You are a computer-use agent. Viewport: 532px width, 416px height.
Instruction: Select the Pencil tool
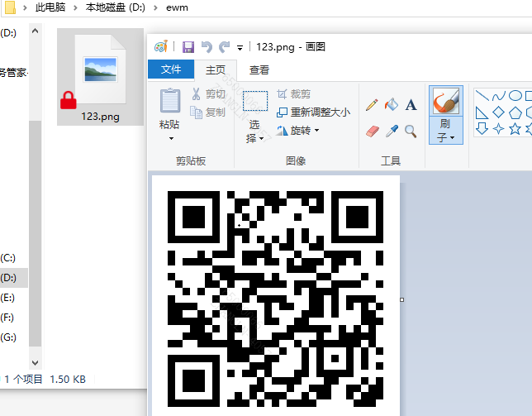tap(372, 104)
